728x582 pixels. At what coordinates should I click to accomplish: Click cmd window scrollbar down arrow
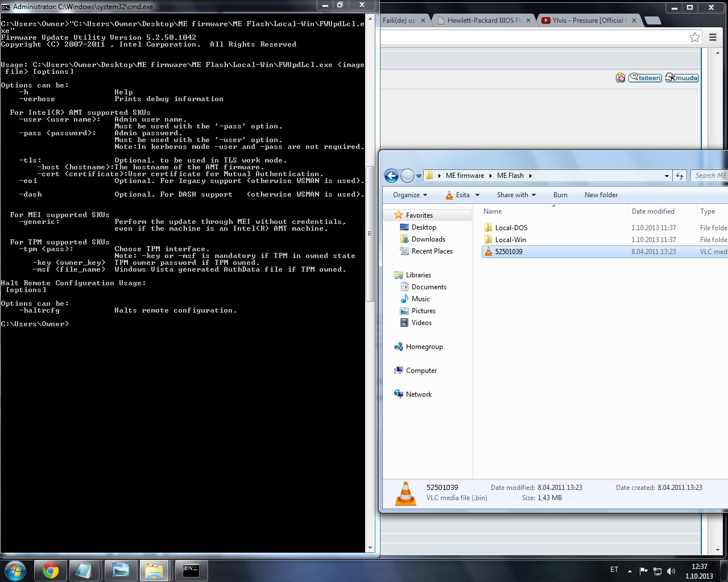pyautogui.click(x=370, y=548)
